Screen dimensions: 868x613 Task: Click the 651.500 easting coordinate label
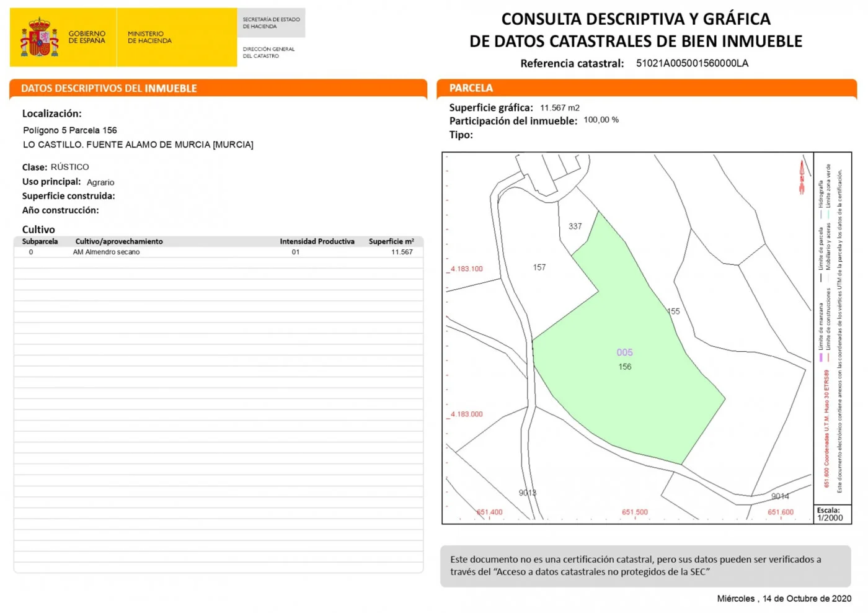tap(635, 512)
